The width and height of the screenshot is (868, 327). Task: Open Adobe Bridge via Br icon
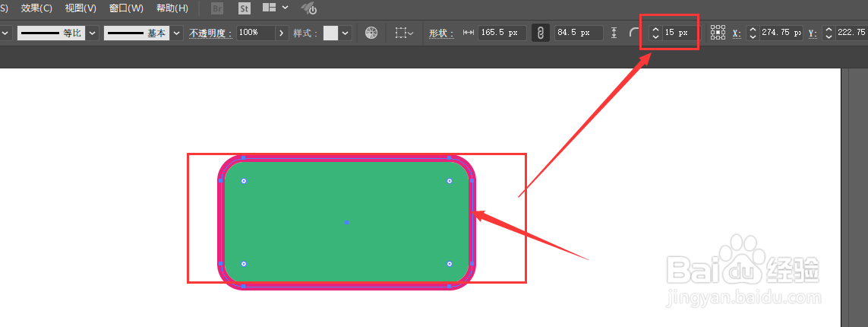217,8
